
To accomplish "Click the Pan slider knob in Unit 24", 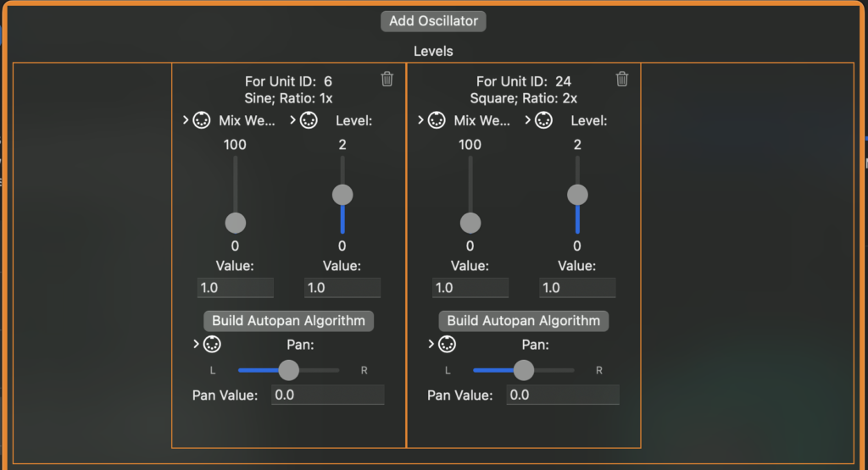I will 523,370.
